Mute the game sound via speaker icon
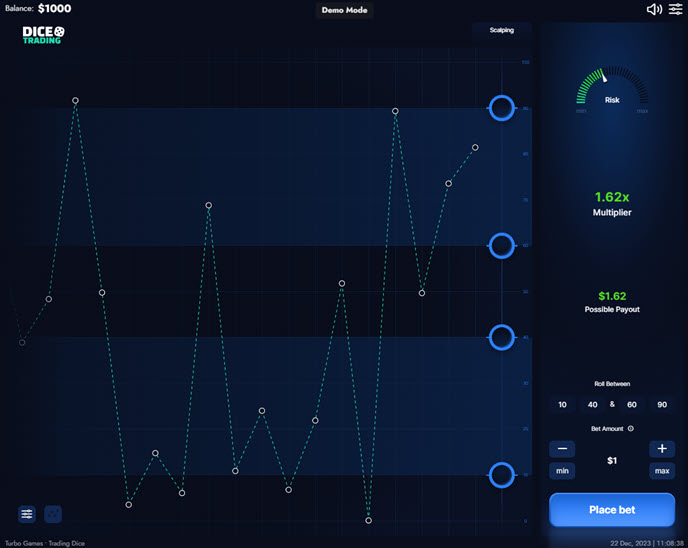The image size is (688, 548). pos(654,9)
